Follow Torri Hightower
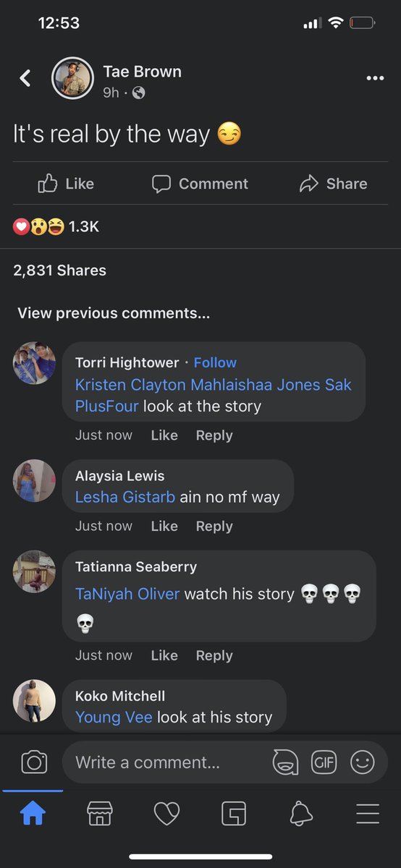Viewport: 401px width, 868px height. click(x=215, y=362)
